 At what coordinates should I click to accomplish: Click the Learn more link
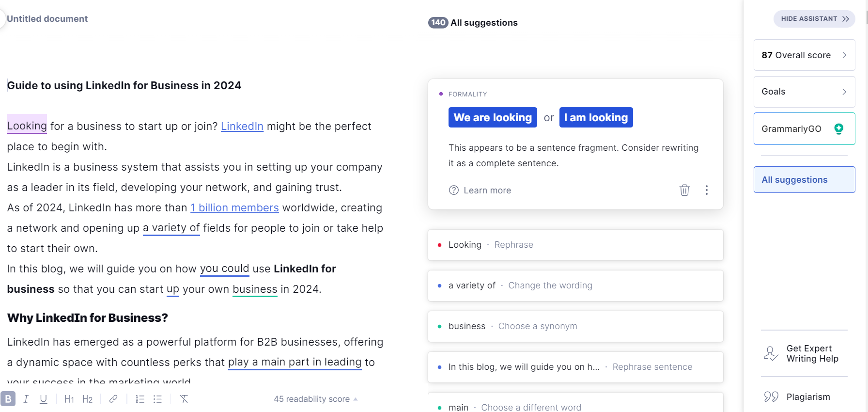coord(487,190)
